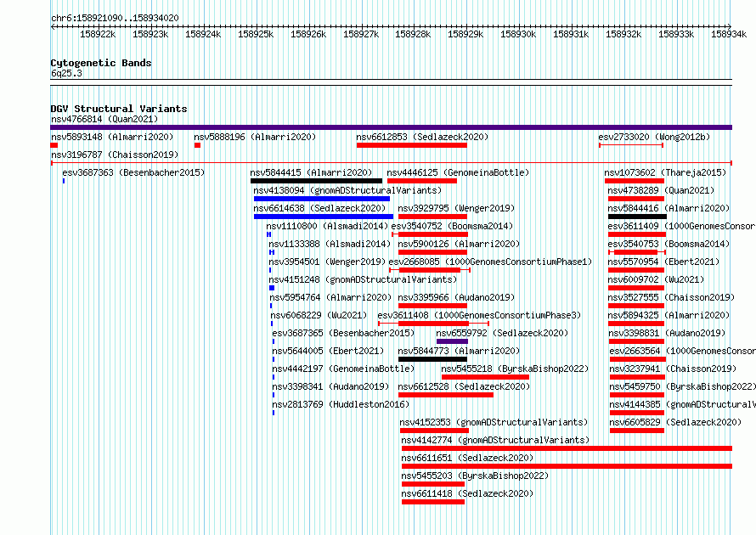Click the nsv4766814 (Quan2021) variant label
The image size is (756, 535).
pyautogui.click(x=104, y=119)
